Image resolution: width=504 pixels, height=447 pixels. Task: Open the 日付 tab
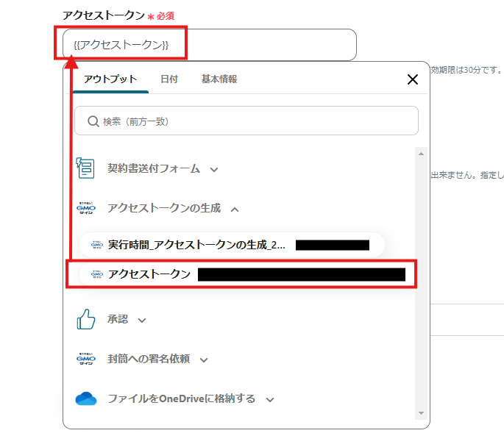tap(169, 79)
